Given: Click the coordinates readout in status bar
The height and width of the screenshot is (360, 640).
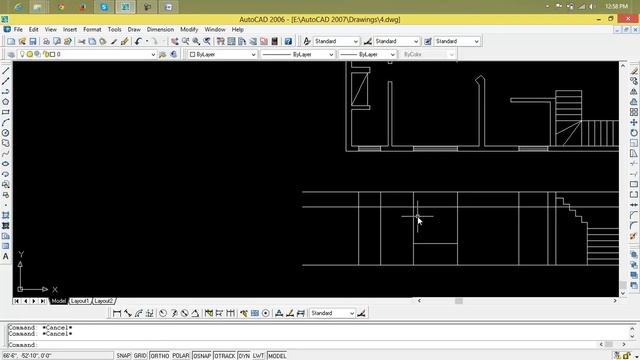Looking at the screenshot, I should tap(57, 356).
